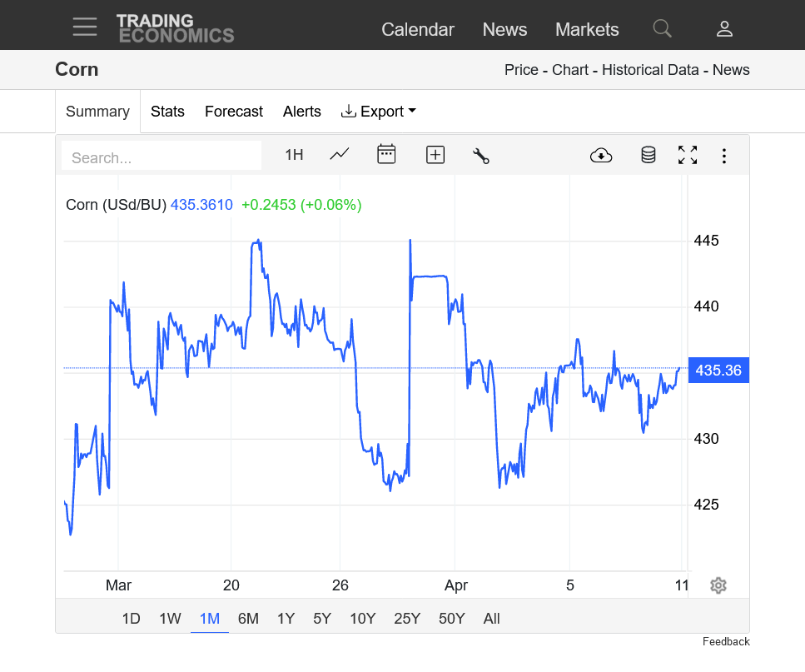Open the 1H interval selector
This screenshot has height=672, width=805.
click(x=294, y=155)
